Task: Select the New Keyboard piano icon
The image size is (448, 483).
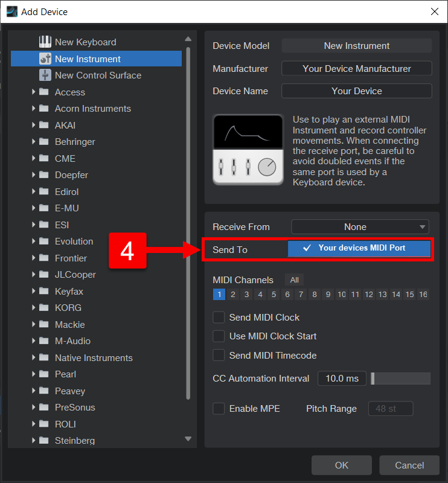Action: coord(45,42)
